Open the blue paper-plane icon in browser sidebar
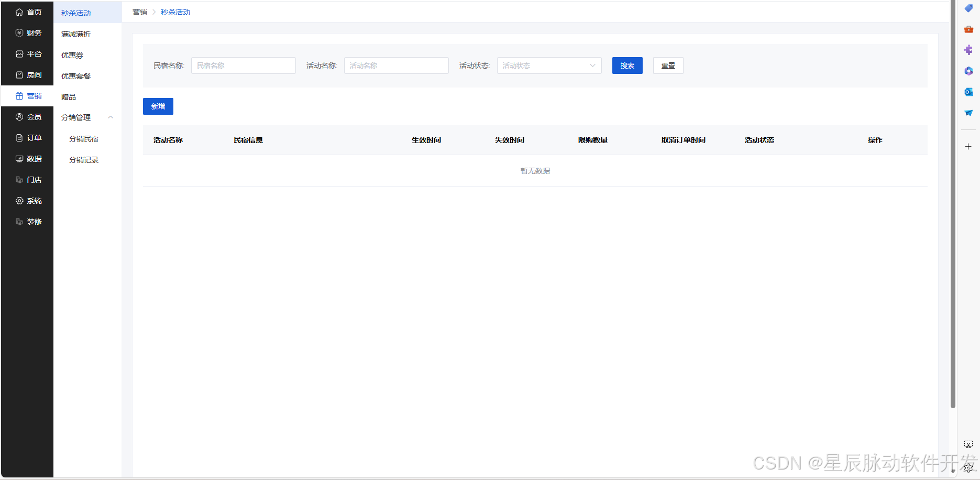 968,113
